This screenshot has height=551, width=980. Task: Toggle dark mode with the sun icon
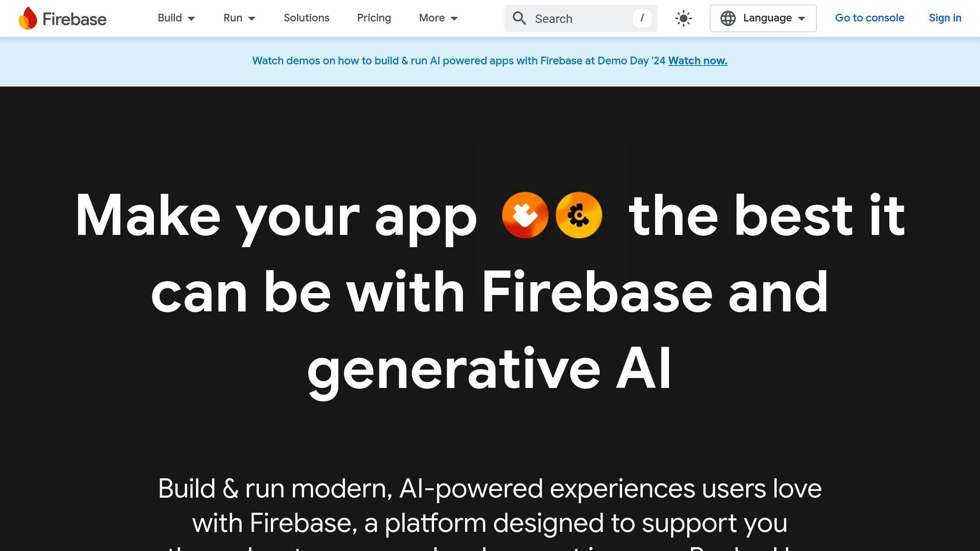click(683, 18)
